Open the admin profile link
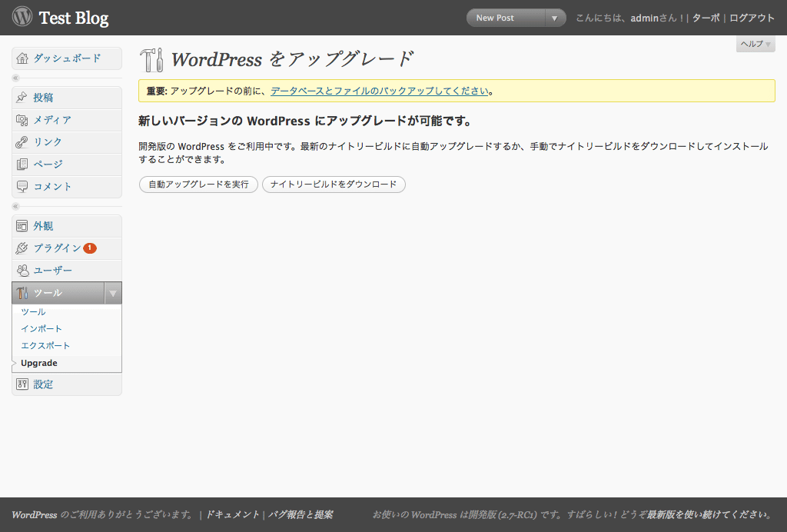The width and height of the screenshot is (787, 532). 645,18
